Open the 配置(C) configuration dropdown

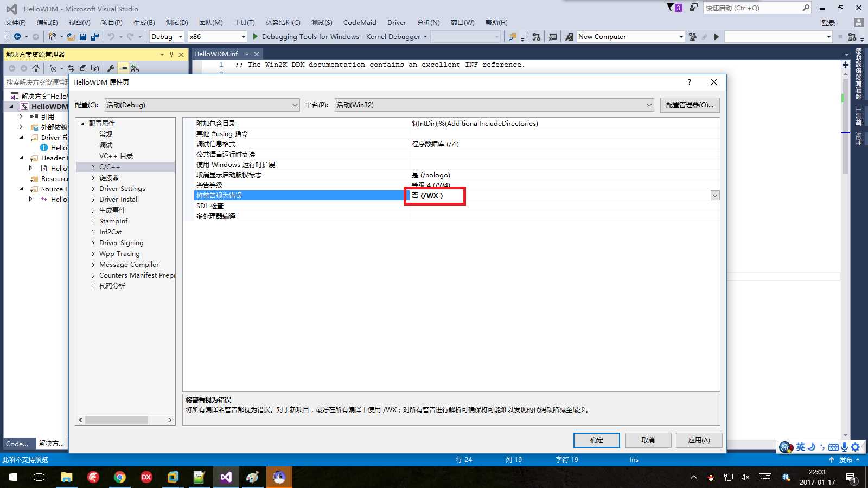[202, 105]
